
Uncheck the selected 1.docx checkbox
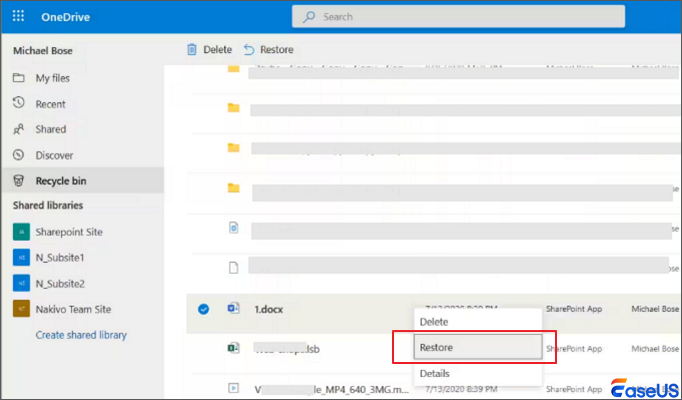(204, 309)
